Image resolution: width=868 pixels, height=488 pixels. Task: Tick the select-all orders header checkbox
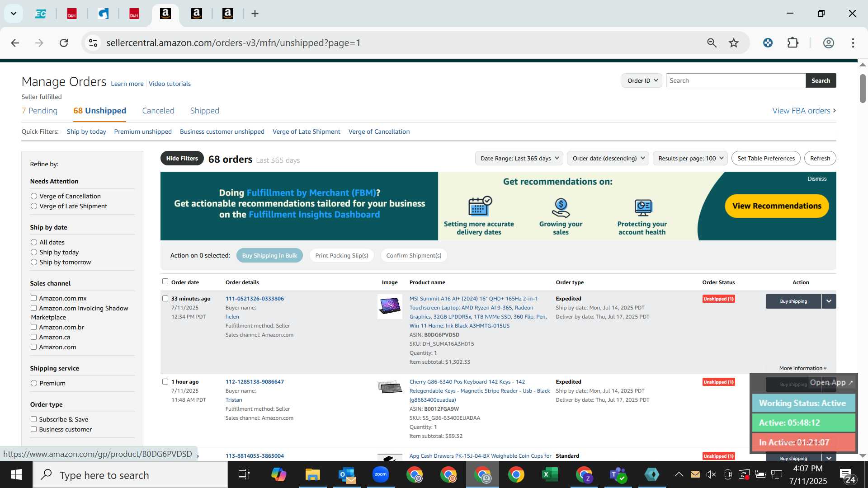pyautogui.click(x=165, y=282)
